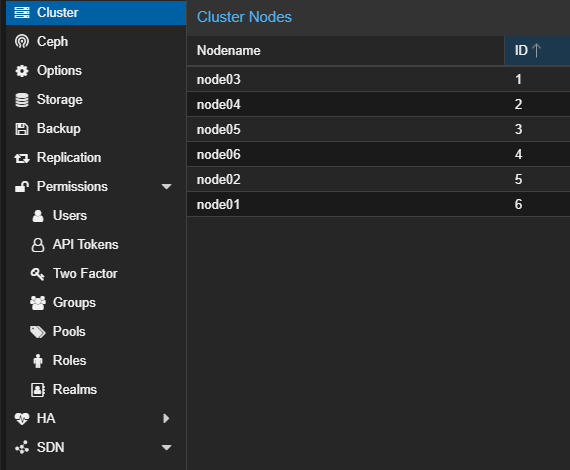Collapse the Permissions section arrow
The height and width of the screenshot is (470, 570).
click(x=166, y=186)
